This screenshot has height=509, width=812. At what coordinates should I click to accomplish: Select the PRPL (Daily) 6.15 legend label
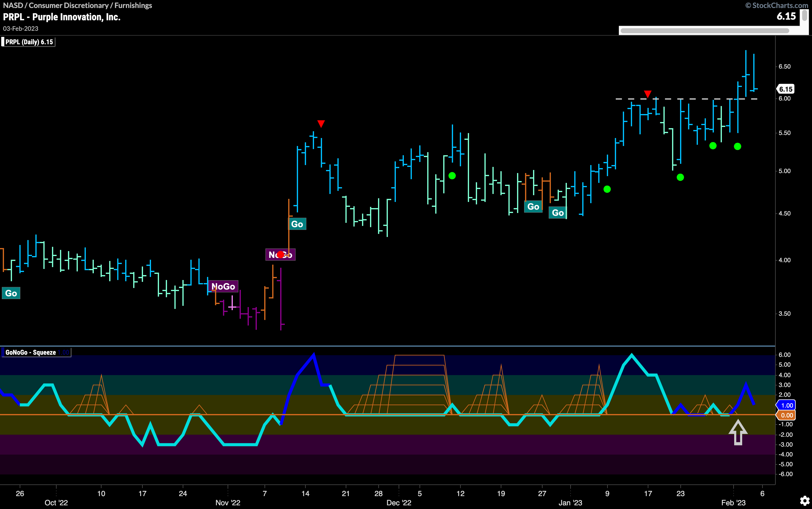29,42
